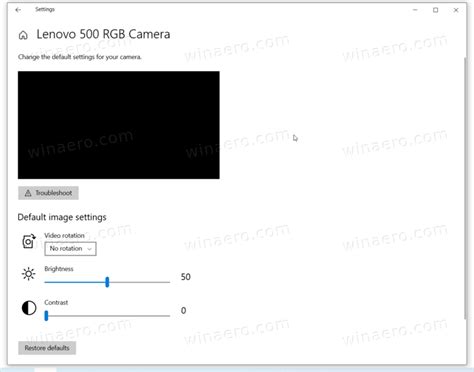Click the Brightness slider track near maximum
The height and width of the screenshot is (372, 474).
pyautogui.click(x=167, y=282)
